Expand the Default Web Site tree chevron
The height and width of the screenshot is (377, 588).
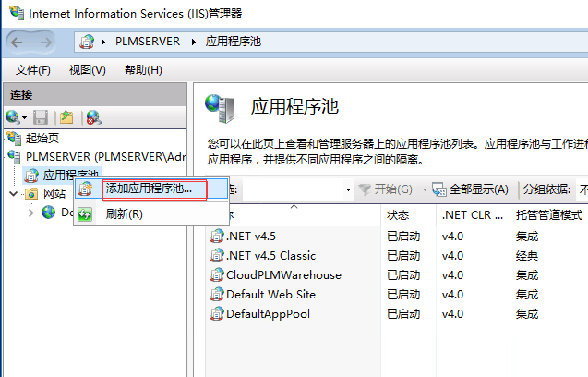pos(30,213)
